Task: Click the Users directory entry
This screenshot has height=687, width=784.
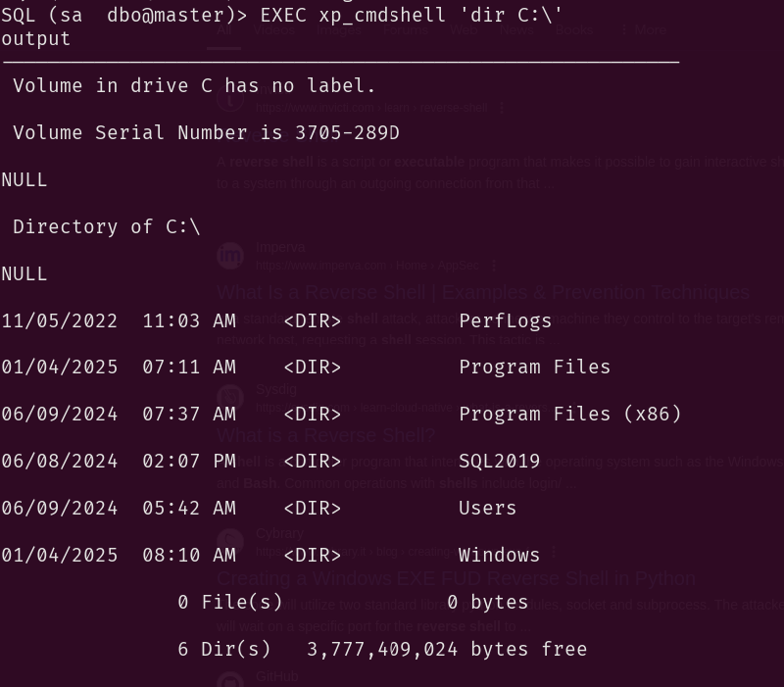Action: pyautogui.click(x=487, y=508)
